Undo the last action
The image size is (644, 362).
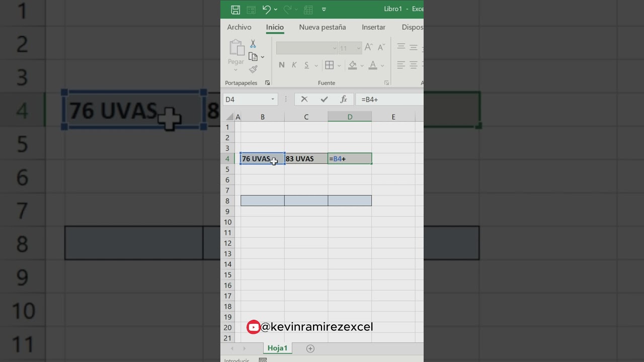pyautogui.click(x=267, y=10)
